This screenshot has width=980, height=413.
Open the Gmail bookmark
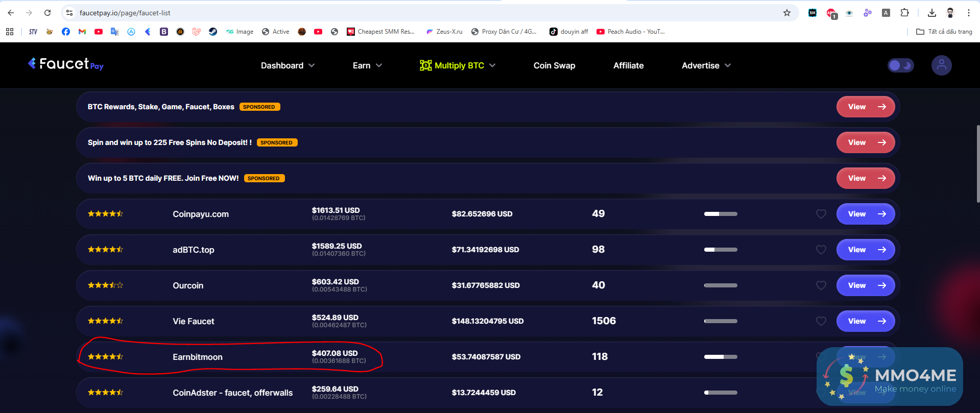coord(82,32)
